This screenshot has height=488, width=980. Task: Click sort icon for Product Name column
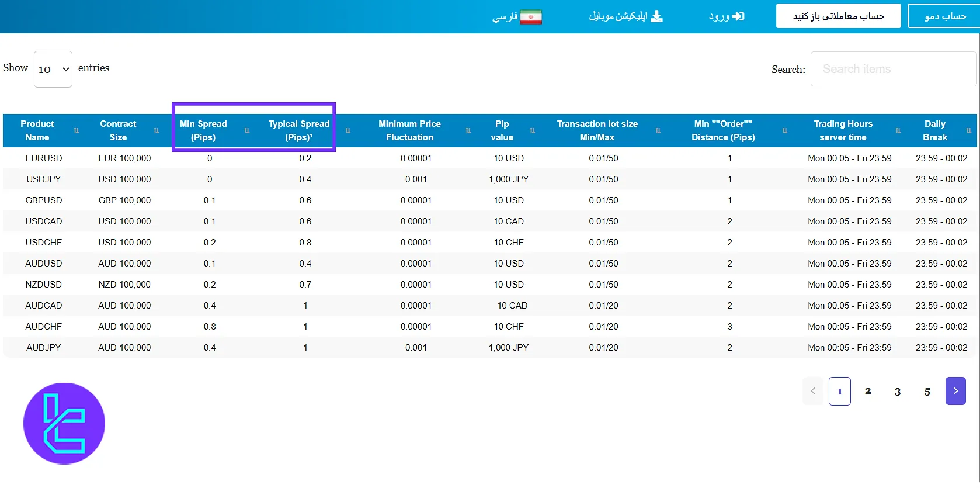click(76, 131)
